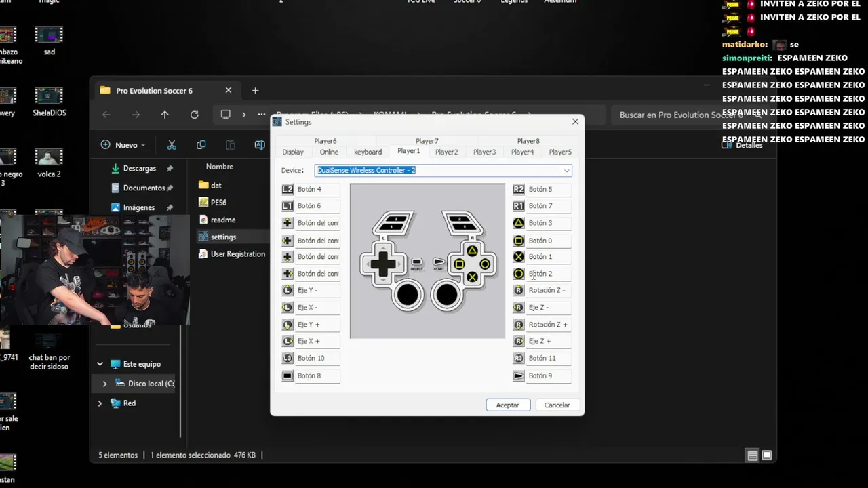868x488 pixels.
Task: Open the Player7 tab
Action: pos(427,141)
